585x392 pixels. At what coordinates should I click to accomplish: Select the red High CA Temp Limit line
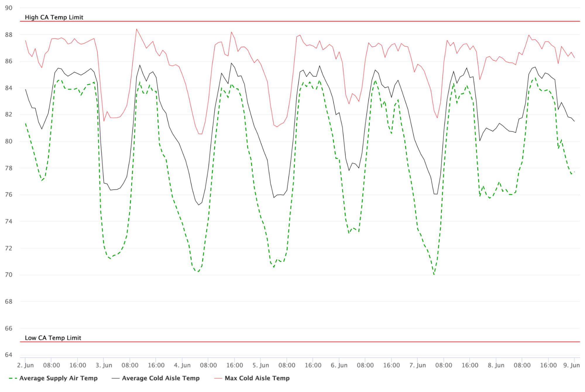pos(293,21)
